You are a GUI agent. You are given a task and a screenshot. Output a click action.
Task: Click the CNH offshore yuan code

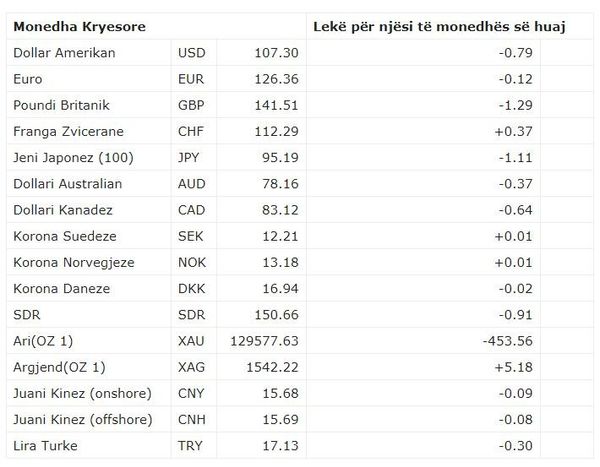pyautogui.click(x=192, y=420)
